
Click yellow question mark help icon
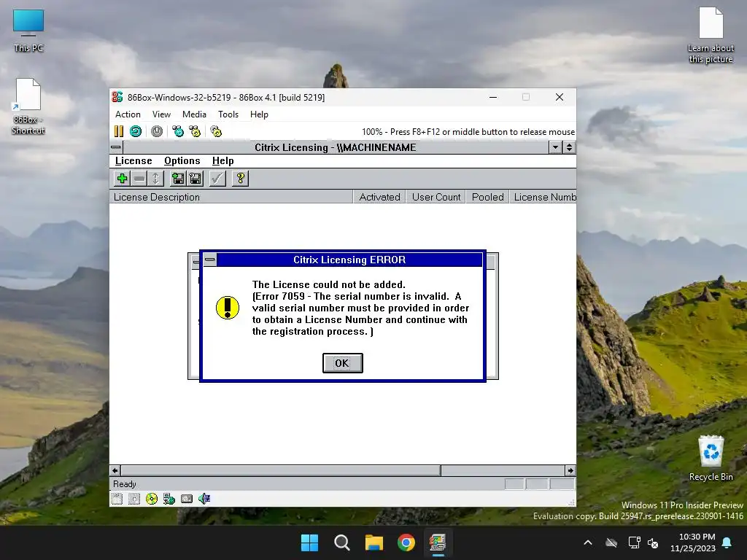coord(241,179)
